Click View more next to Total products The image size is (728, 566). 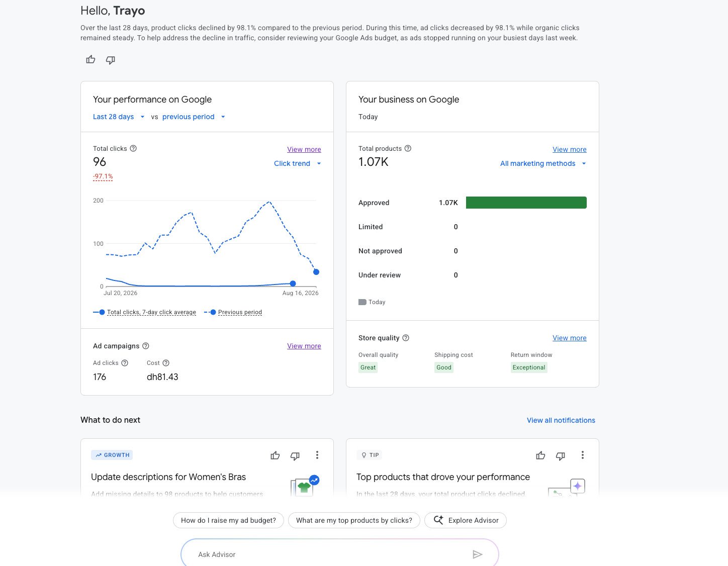[570, 149]
